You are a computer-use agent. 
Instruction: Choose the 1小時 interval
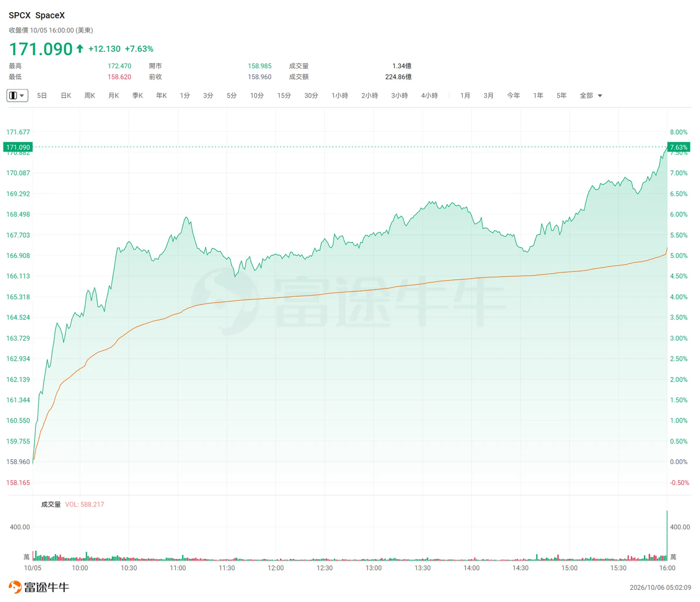click(x=340, y=95)
